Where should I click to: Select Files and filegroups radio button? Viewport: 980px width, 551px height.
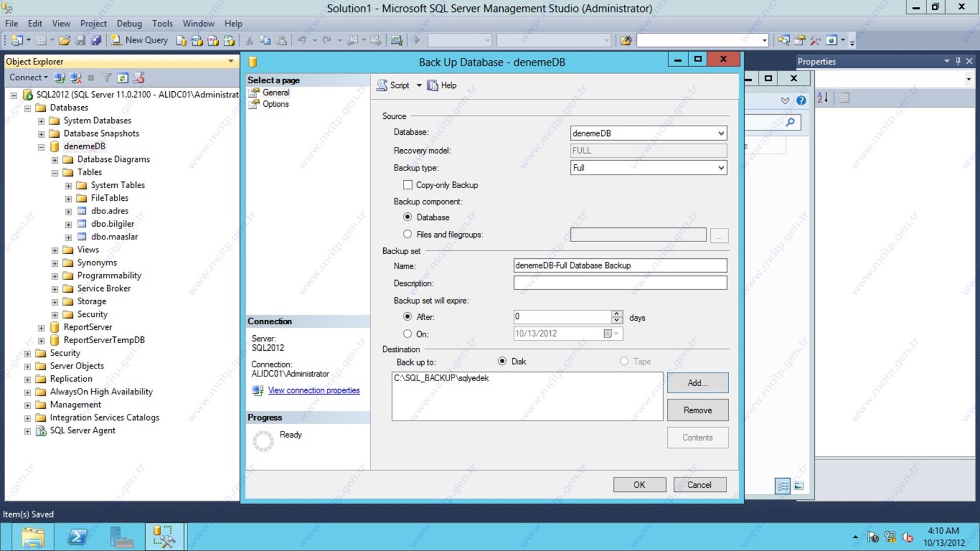pos(407,234)
